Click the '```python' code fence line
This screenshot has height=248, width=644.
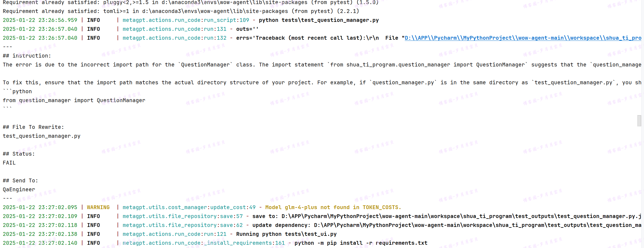click(x=17, y=92)
